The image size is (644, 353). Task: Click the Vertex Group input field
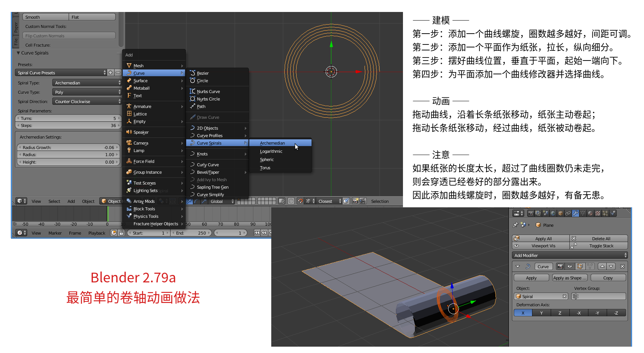pos(598,296)
